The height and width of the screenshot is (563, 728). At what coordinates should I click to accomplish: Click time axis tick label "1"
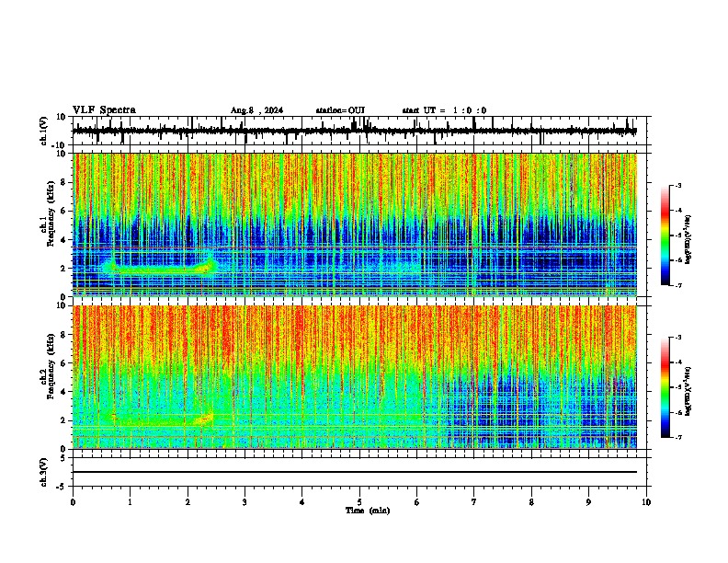[131, 502]
